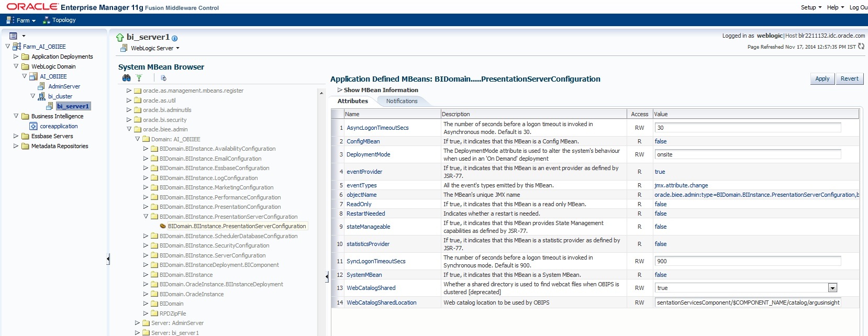Click the green filter icon in MBean Browser
Image resolution: width=868 pixels, height=336 pixels.
click(x=139, y=78)
